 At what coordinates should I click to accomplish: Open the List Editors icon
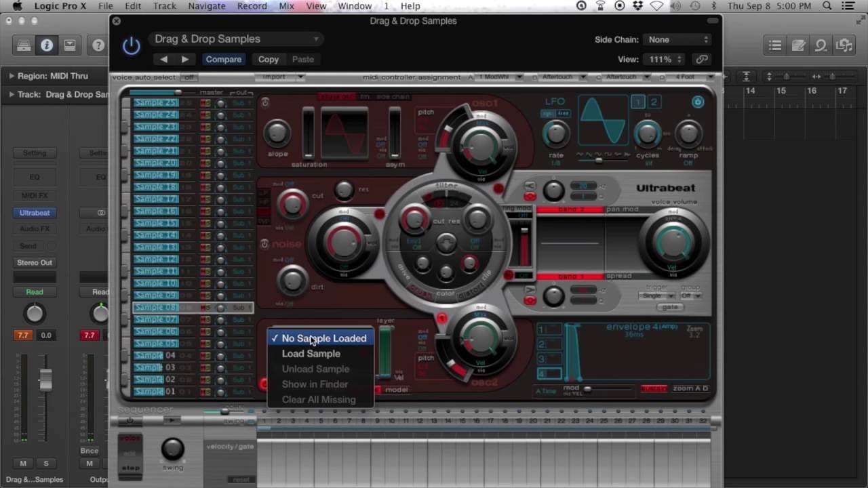pos(775,45)
